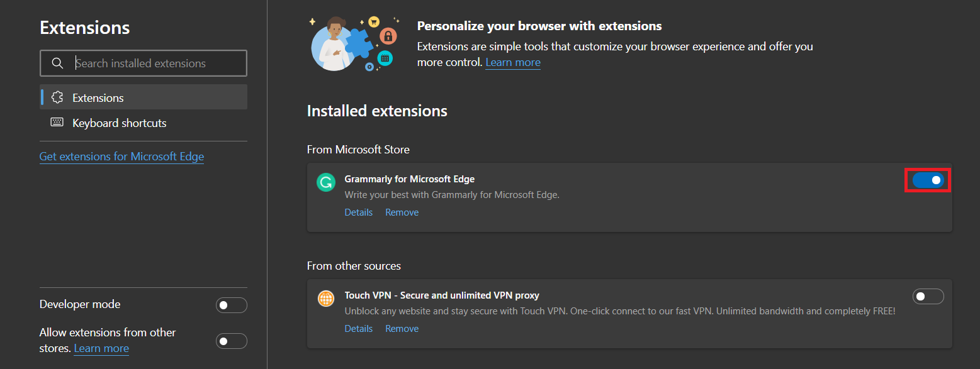980x369 pixels.
Task: Enable the Touch VPN extension toggle
Action: pyautogui.click(x=928, y=296)
